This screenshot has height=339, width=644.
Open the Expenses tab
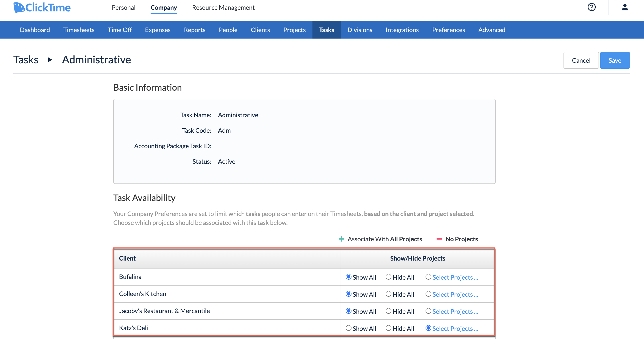[158, 30]
